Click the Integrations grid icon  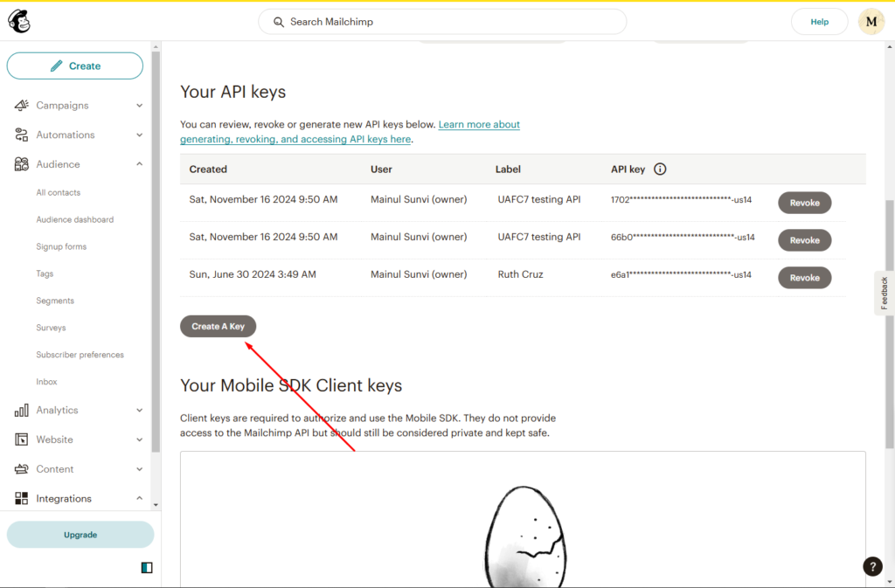pos(22,499)
